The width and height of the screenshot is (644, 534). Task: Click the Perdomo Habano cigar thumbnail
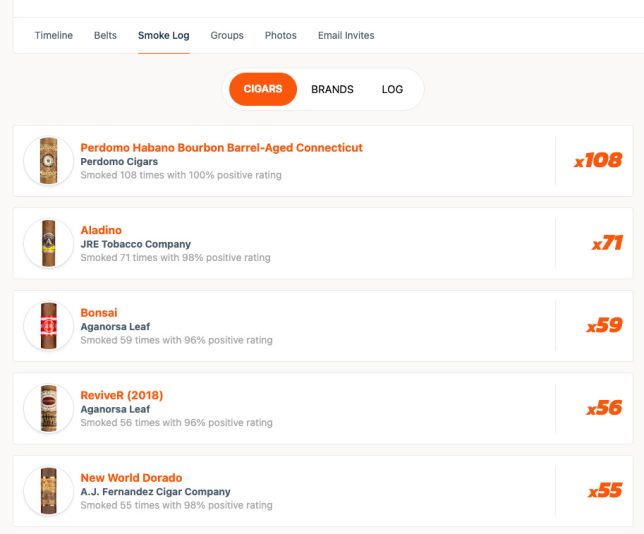tap(48, 161)
